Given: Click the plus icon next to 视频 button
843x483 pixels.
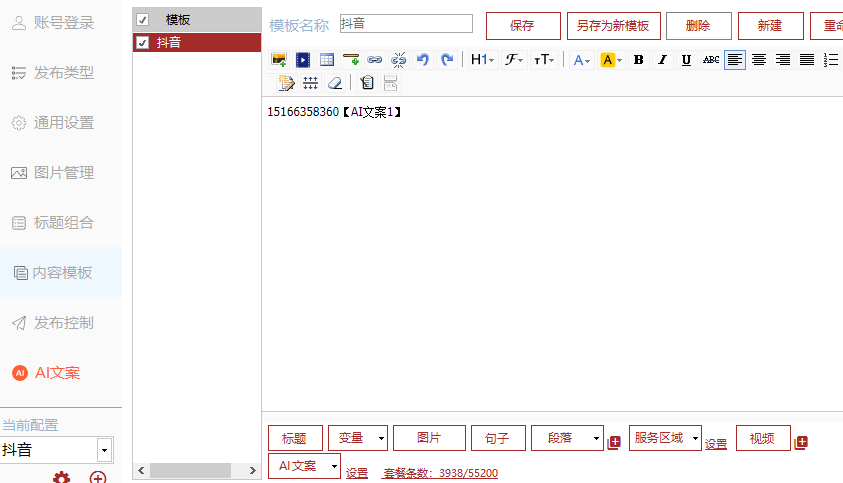Looking at the screenshot, I should (801, 442).
